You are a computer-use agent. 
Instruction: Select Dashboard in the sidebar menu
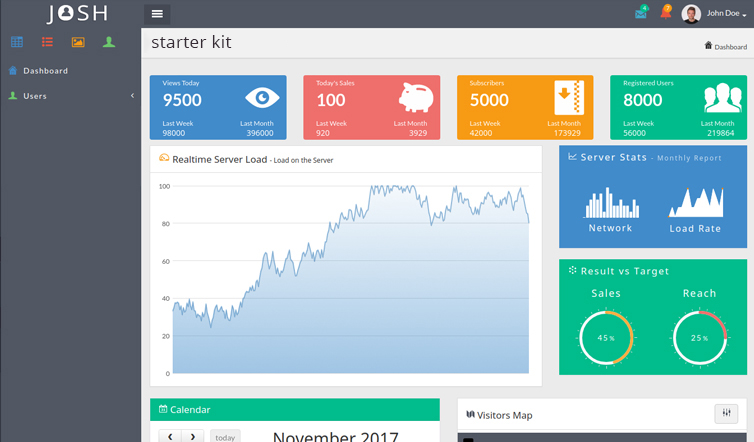click(45, 71)
